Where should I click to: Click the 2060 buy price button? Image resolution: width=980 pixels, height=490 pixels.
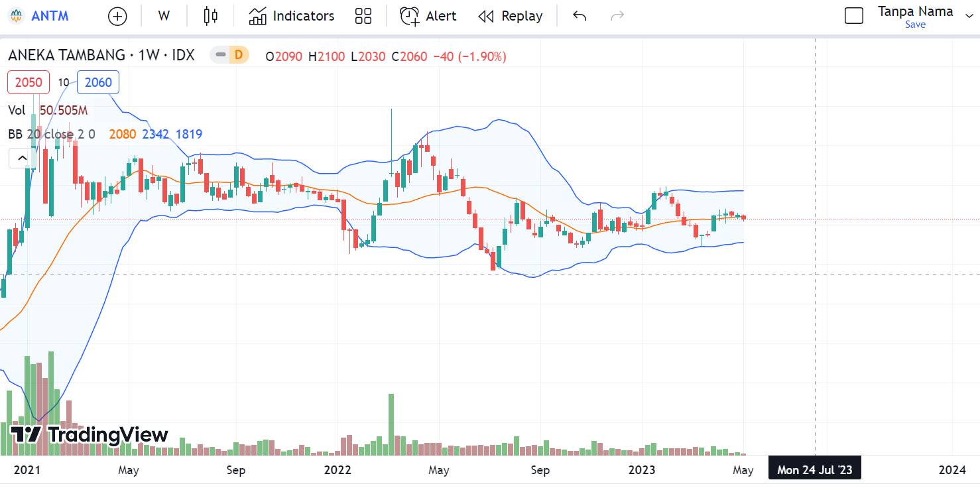[98, 82]
